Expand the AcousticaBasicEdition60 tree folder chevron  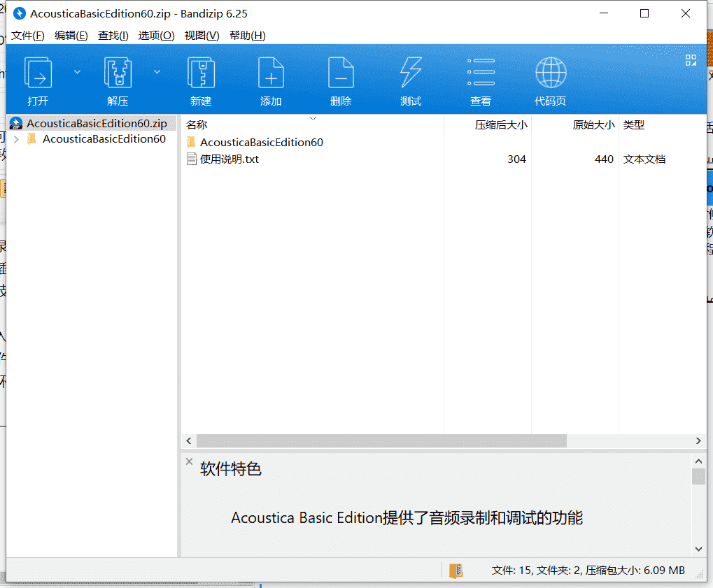tap(16, 139)
